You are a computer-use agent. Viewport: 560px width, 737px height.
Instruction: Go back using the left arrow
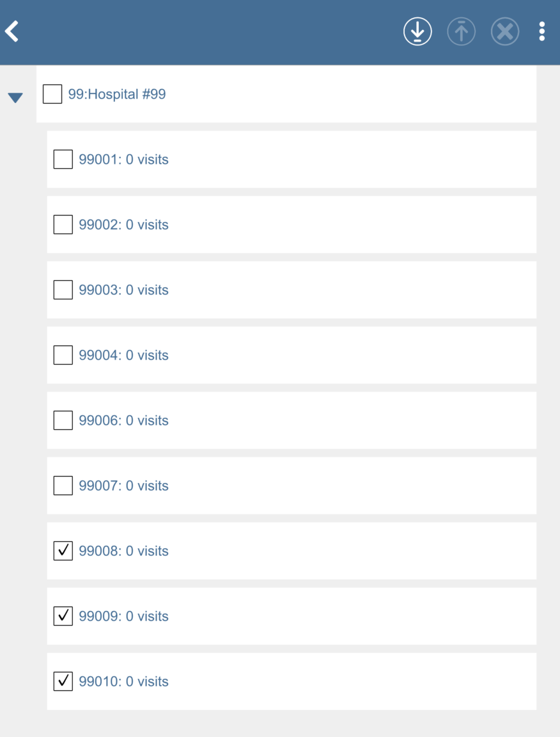[12, 31]
